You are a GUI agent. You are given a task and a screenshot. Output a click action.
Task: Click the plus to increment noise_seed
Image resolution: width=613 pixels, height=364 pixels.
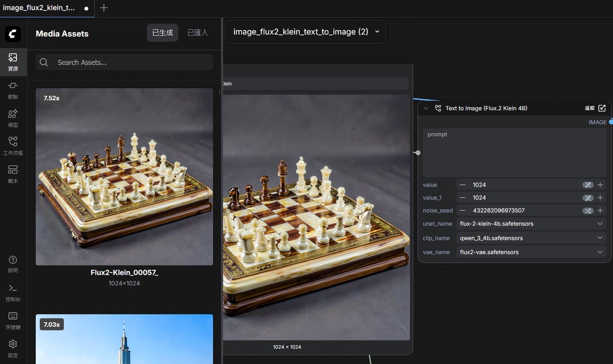pos(600,210)
